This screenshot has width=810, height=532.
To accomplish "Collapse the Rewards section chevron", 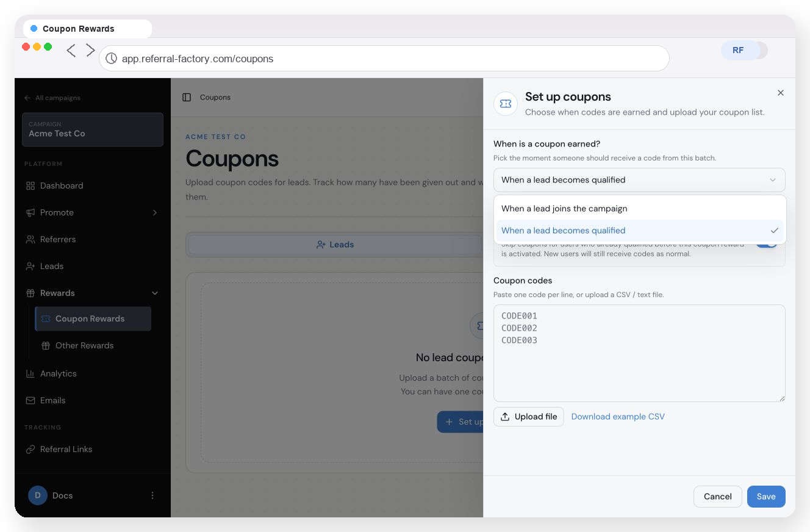I will [155, 293].
